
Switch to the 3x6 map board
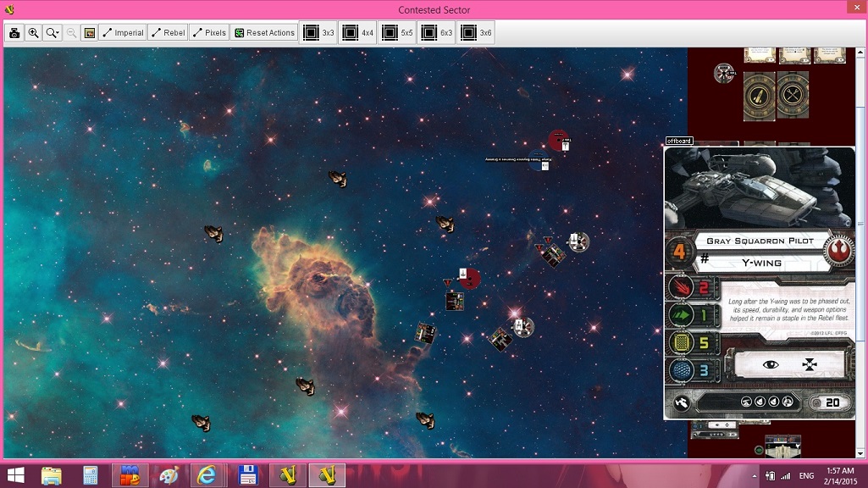coord(475,33)
